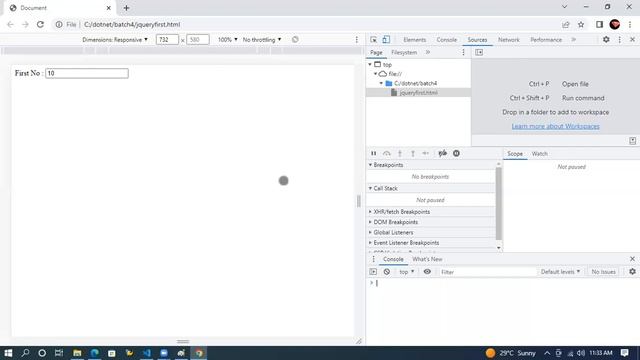Click the Step debugger icon

tap(426, 153)
